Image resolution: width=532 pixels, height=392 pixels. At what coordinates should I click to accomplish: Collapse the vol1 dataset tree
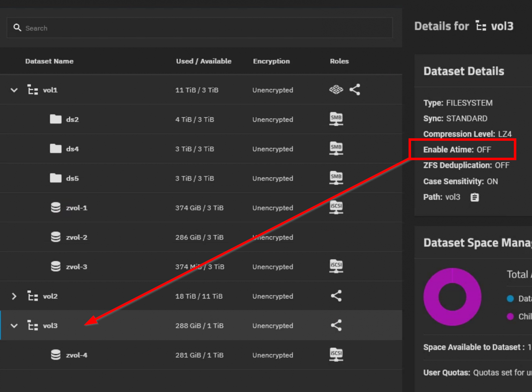tap(14, 90)
